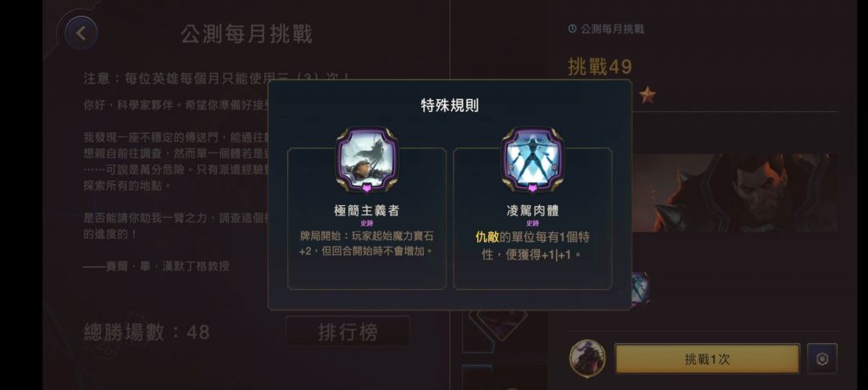Tap the 公測每月挑戰 page title
This screenshot has height=390, width=868.
[247, 35]
